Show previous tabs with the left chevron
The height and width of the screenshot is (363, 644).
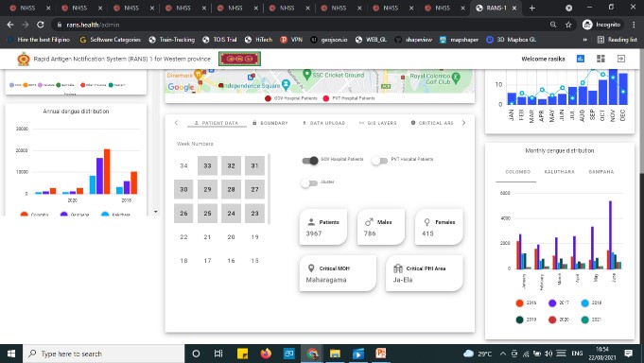point(176,123)
